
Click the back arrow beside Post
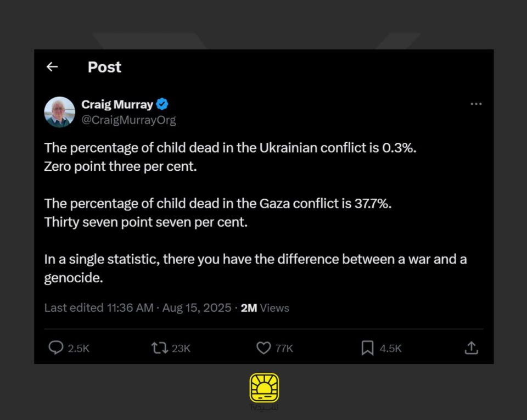click(x=52, y=67)
